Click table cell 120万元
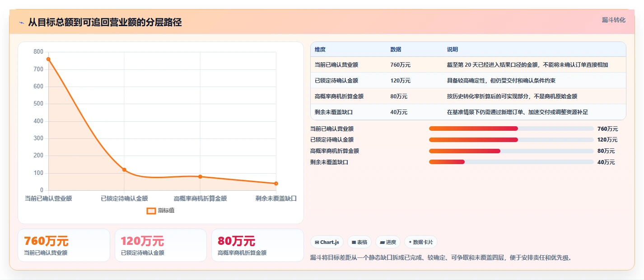The width and height of the screenshot is (644, 280). tap(401, 81)
